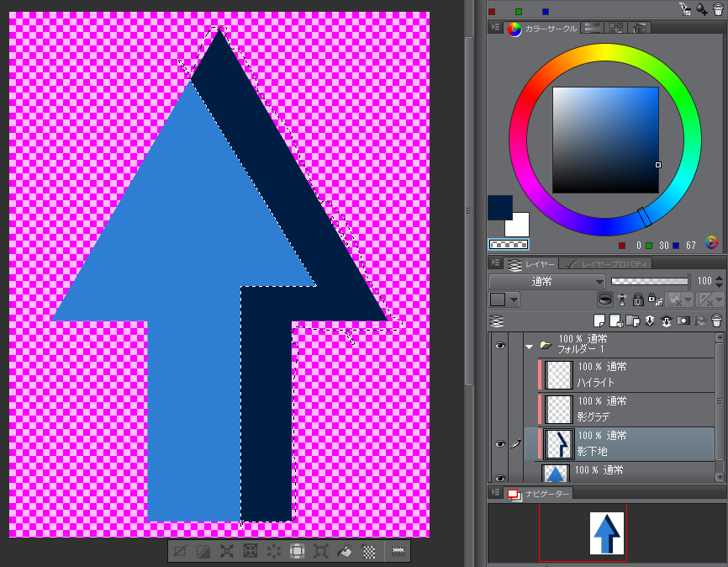Collapse the フォルダー 1 folder triangle
Screen dimensions: 728x567
pos(530,347)
